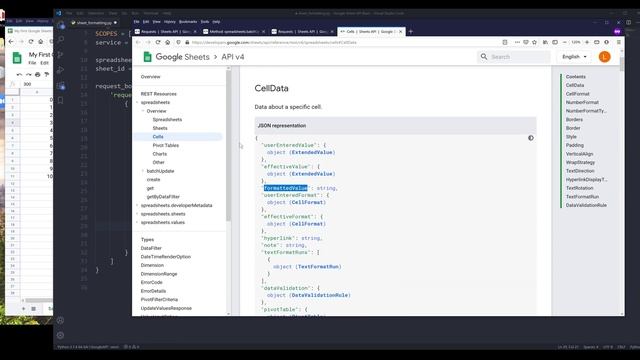Open getByDataFilter in left navigation
This screenshot has width=640, height=360.
pos(163,197)
